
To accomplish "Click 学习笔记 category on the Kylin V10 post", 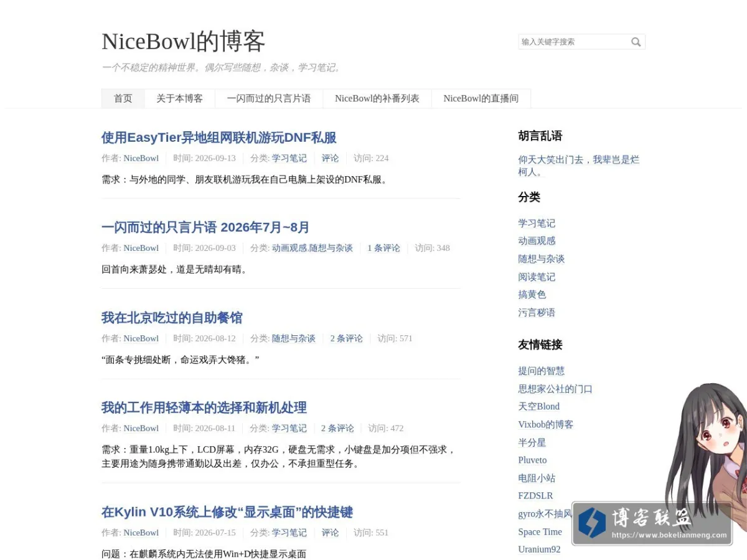I will pos(289,533).
